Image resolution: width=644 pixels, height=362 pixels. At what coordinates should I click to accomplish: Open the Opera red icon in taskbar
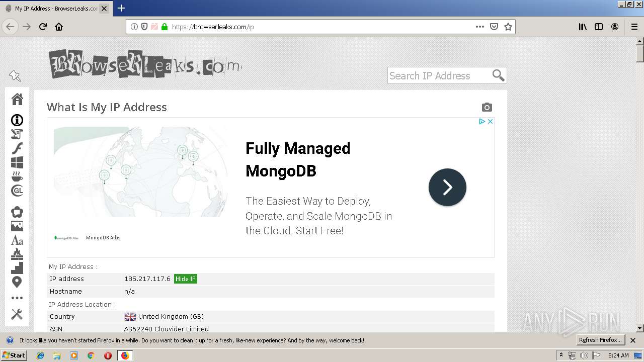pos(108,355)
